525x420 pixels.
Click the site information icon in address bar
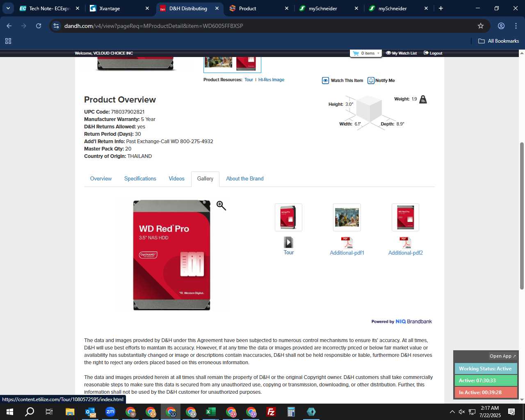(x=56, y=26)
